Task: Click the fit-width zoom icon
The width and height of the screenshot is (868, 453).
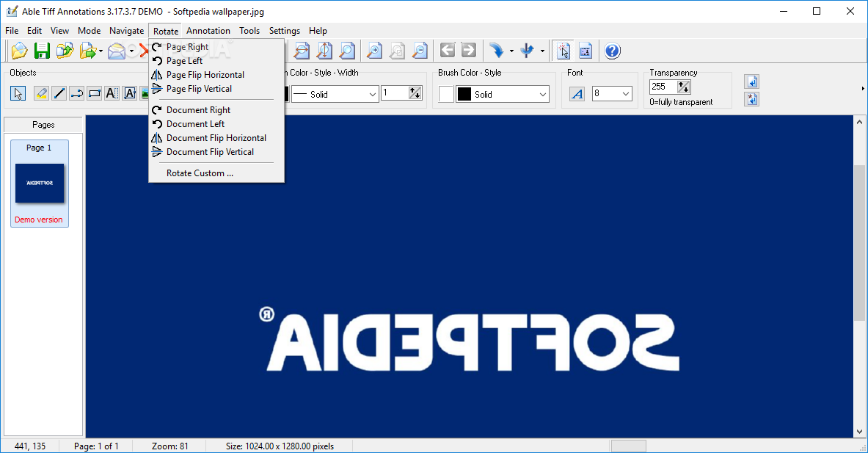Action: [302, 51]
